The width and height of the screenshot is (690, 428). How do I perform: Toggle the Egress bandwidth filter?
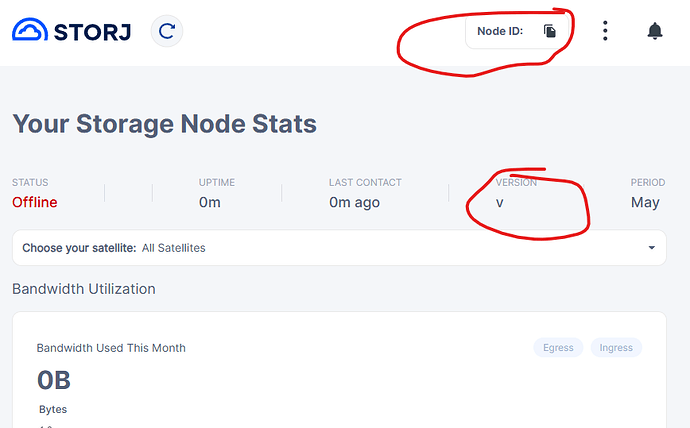pos(558,348)
